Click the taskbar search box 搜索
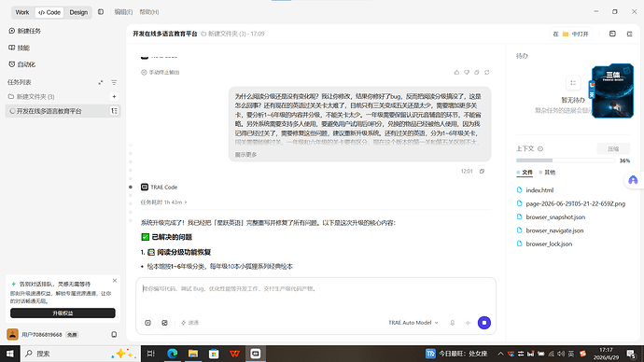This screenshot has width=644, height=362. pyautogui.click(x=80, y=354)
